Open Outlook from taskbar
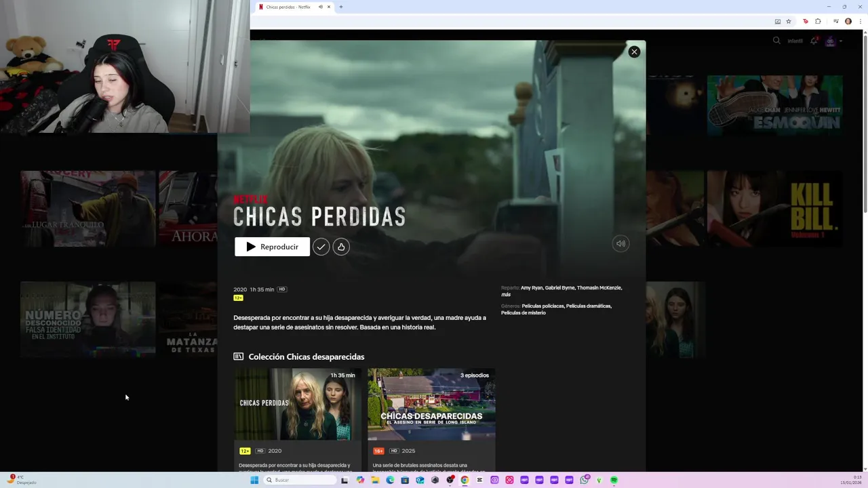This screenshot has height=488, width=868. click(420, 480)
